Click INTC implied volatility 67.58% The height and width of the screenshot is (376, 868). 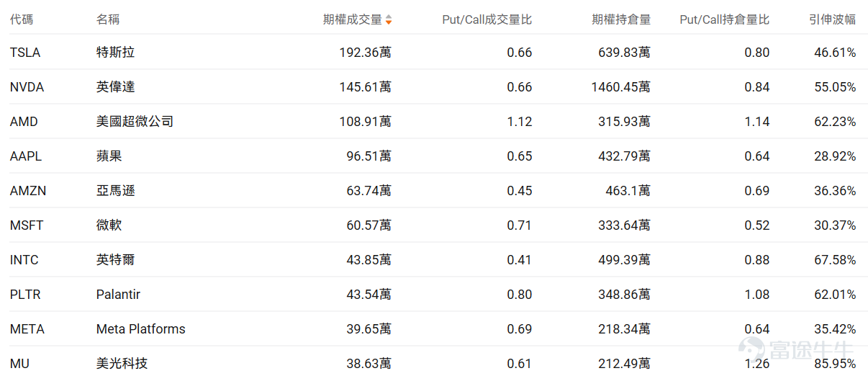(x=836, y=260)
